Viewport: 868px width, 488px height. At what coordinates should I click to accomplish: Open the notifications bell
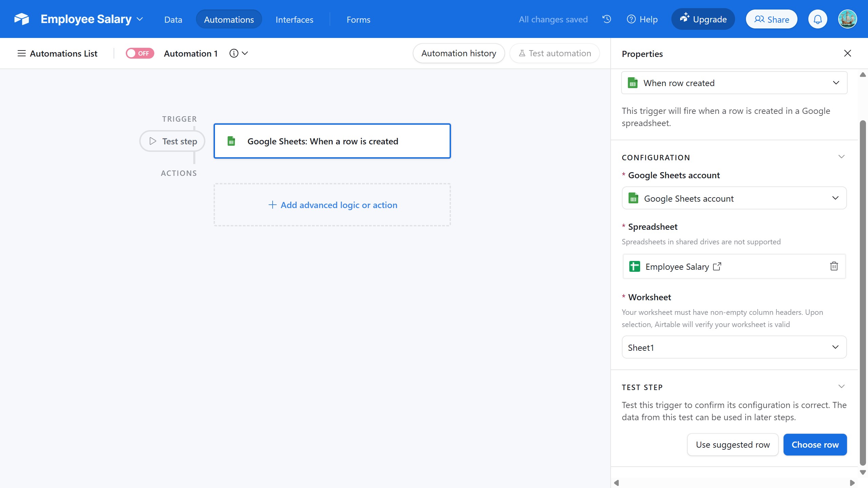[817, 19]
